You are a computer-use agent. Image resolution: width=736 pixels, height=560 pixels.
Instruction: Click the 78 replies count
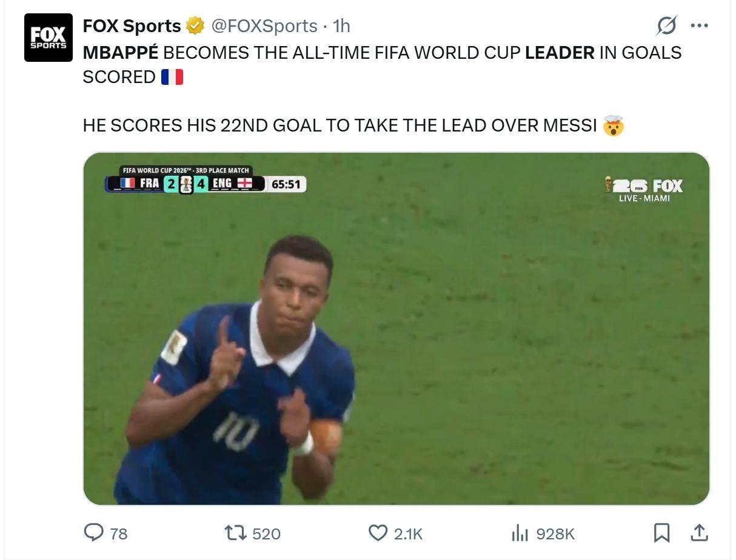tap(119, 534)
